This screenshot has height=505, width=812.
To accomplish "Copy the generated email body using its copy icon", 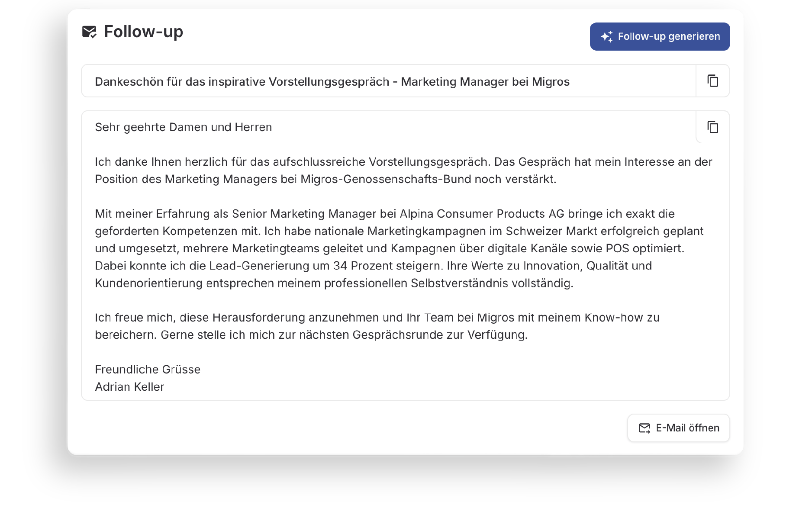I will [x=712, y=127].
